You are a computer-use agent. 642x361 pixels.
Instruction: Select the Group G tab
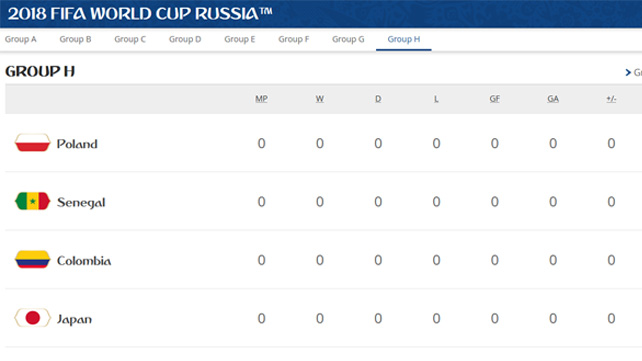(x=348, y=39)
